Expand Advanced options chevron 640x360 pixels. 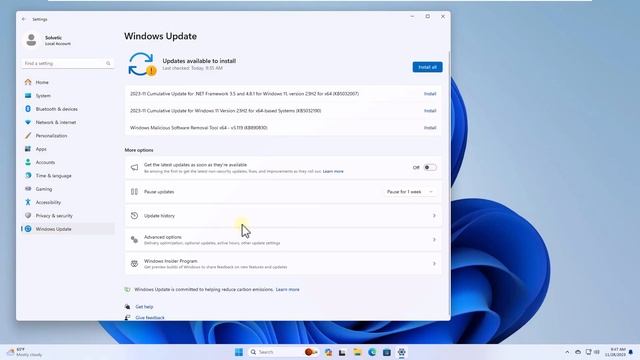[x=434, y=240]
